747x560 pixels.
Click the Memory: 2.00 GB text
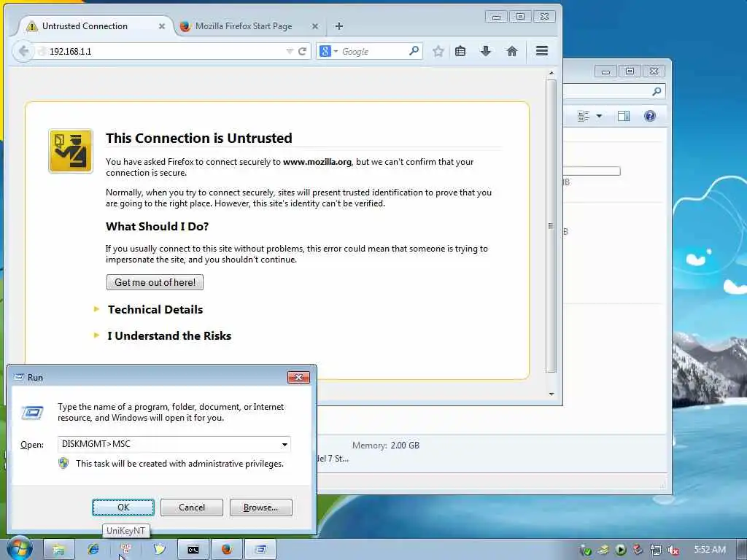point(385,446)
